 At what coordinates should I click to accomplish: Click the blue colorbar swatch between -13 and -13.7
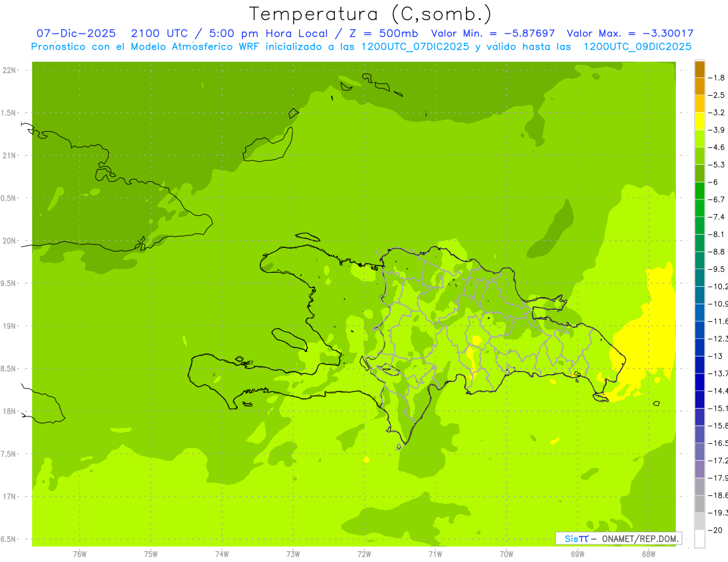coord(699,364)
